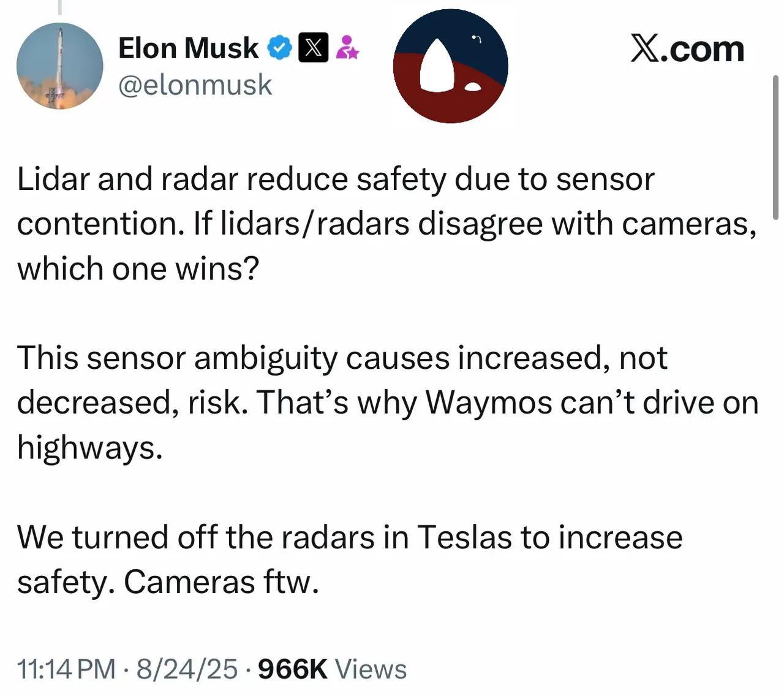
Task: Click the "which one wins?" question text
Action: tap(138, 268)
